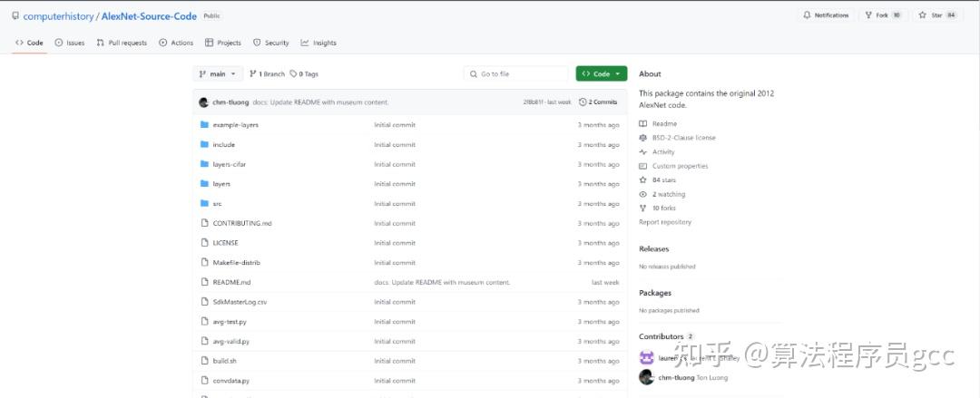Image resolution: width=980 pixels, height=398 pixels.
Task: Open the Issues tab
Action: 70,43
